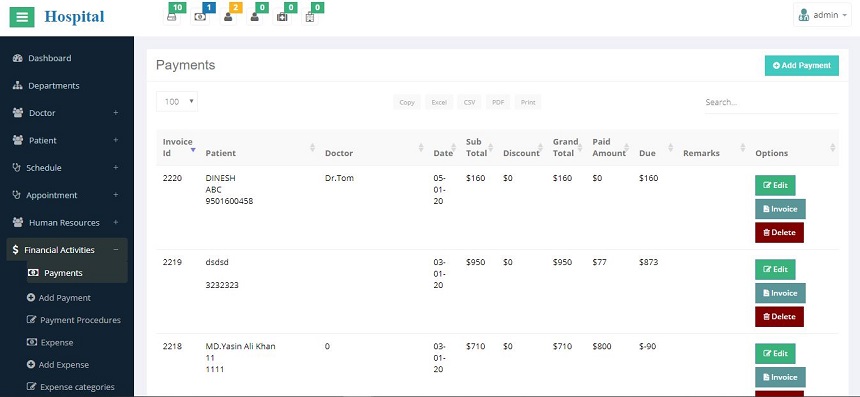Export table using the PDF button
The height and width of the screenshot is (397, 860).
[x=498, y=102]
